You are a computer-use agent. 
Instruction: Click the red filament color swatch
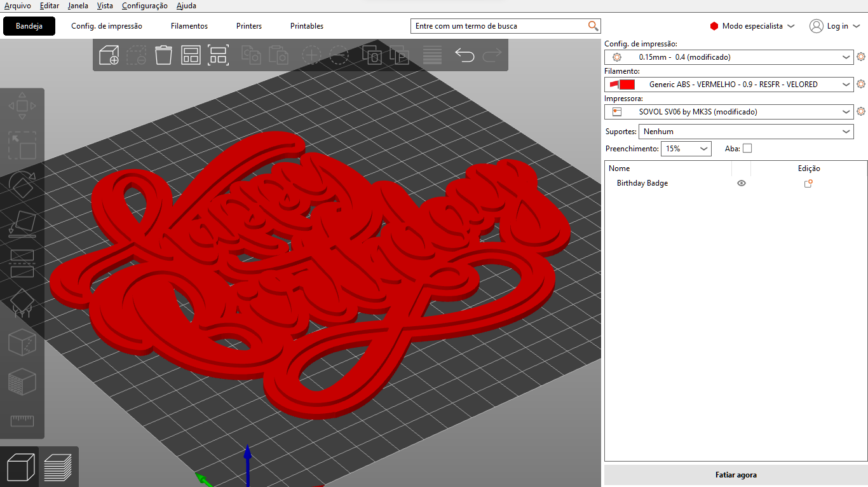627,85
